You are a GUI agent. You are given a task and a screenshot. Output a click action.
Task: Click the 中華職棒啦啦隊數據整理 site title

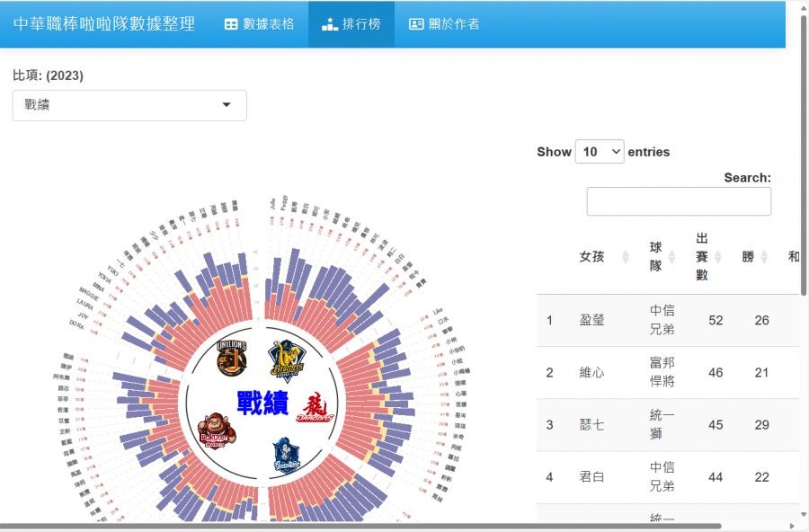[x=104, y=23]
